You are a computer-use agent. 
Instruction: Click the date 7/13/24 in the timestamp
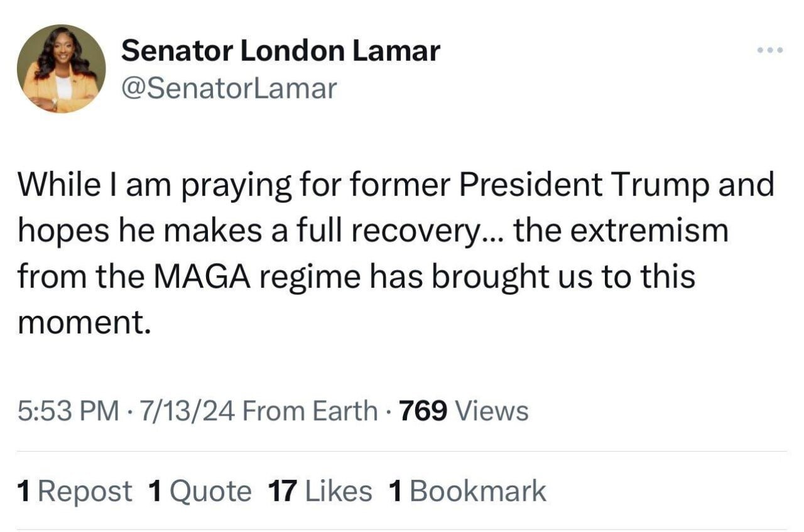[x=187, y=410]
